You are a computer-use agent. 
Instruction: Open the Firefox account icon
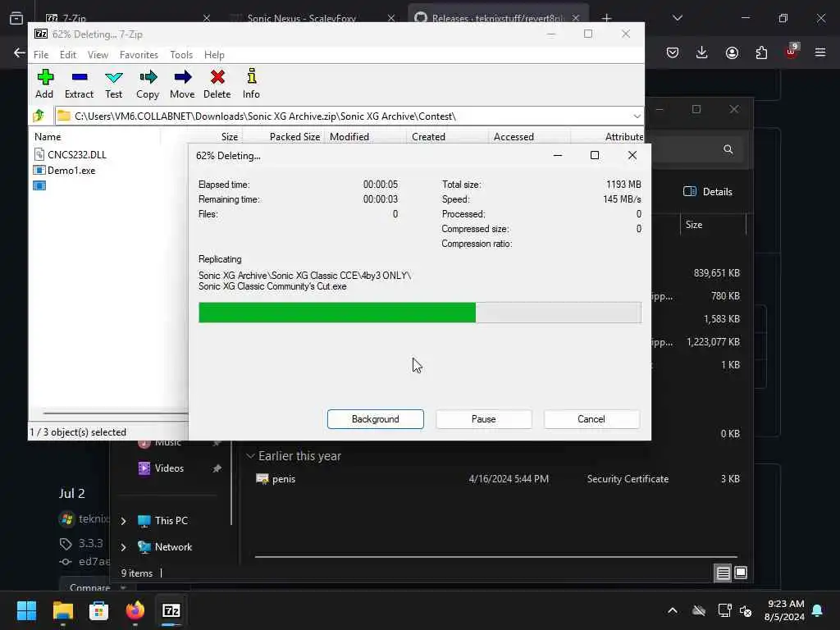732,52
